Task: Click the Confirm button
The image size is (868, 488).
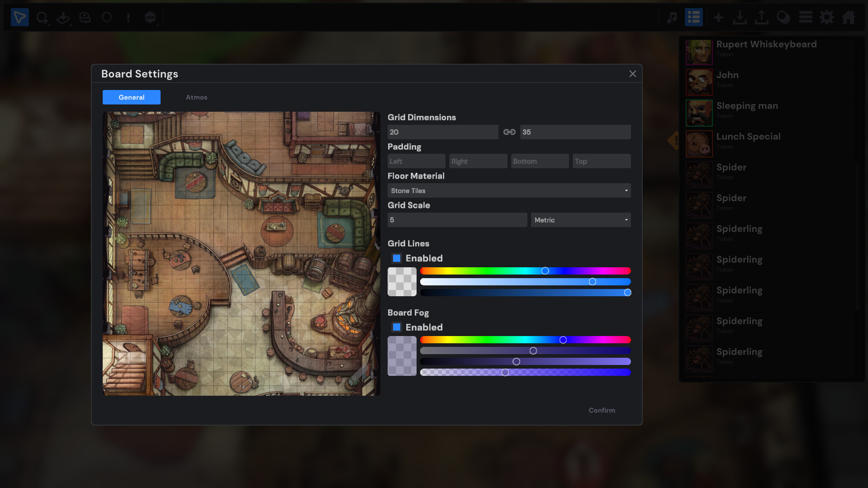Action: [602, 410]
